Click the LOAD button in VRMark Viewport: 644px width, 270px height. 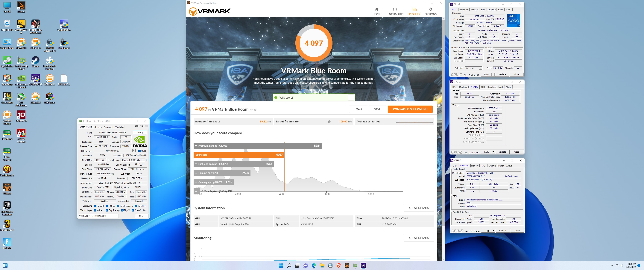[x=358, y=109]
